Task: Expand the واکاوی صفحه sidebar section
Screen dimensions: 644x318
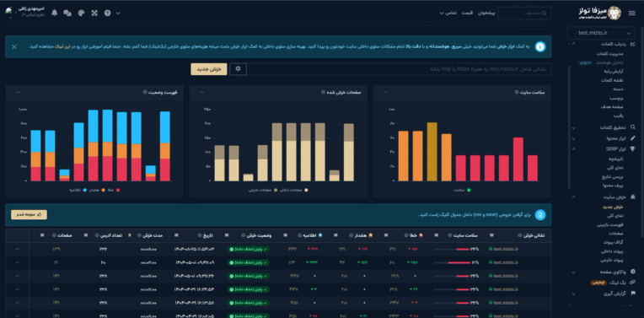Action: (x=574, y=272)
